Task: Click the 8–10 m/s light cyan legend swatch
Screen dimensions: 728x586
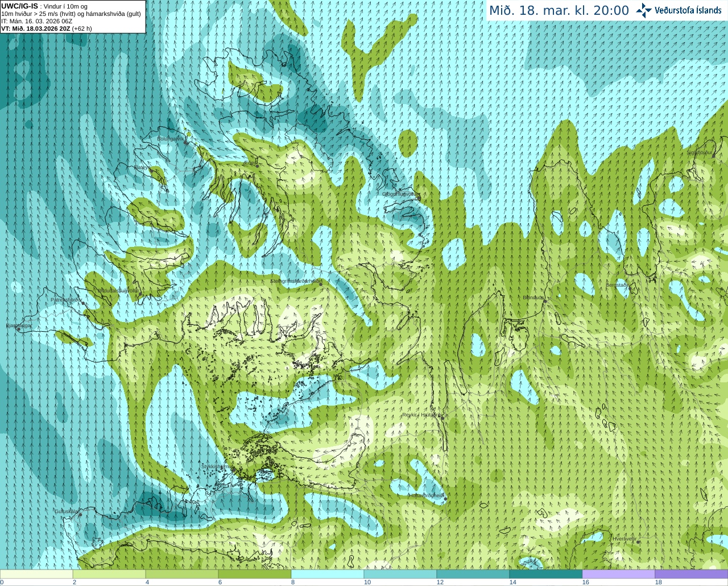Action: (x=328, y=574)
